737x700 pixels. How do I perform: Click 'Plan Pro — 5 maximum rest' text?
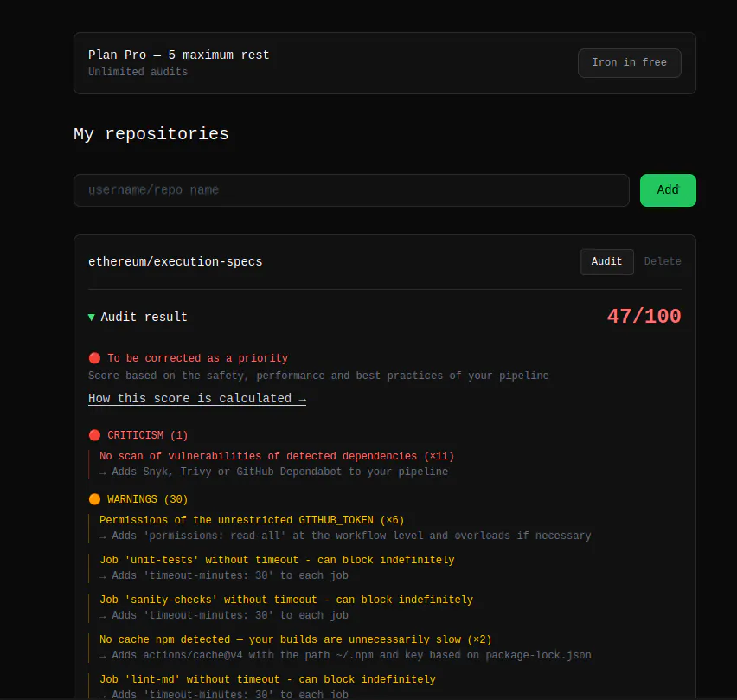(178, 55)
